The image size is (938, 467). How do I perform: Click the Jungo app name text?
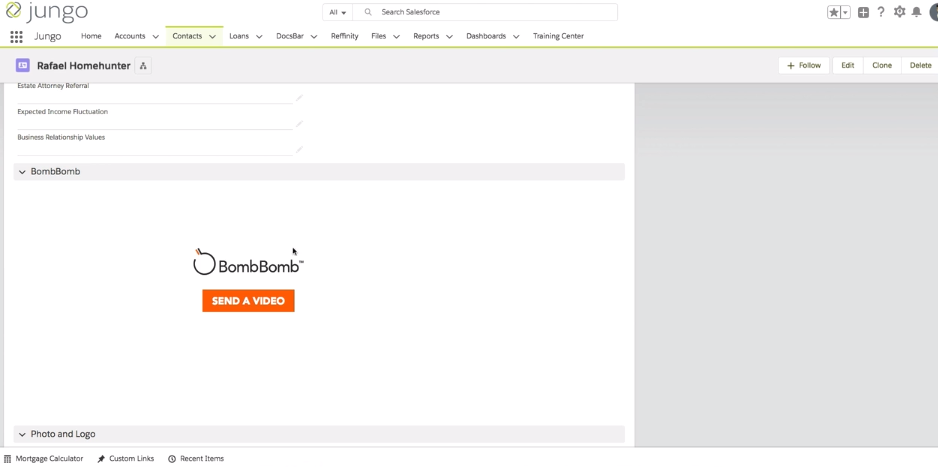48,36
